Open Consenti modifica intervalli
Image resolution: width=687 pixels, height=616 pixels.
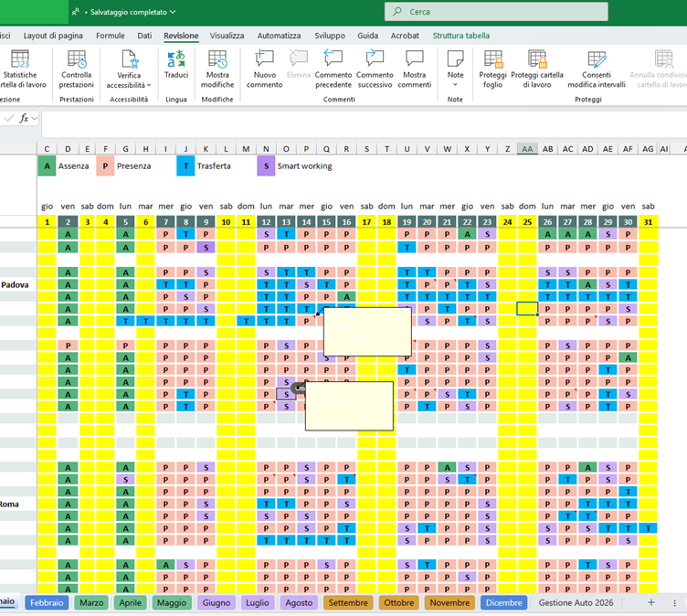(x=597, y=69)
